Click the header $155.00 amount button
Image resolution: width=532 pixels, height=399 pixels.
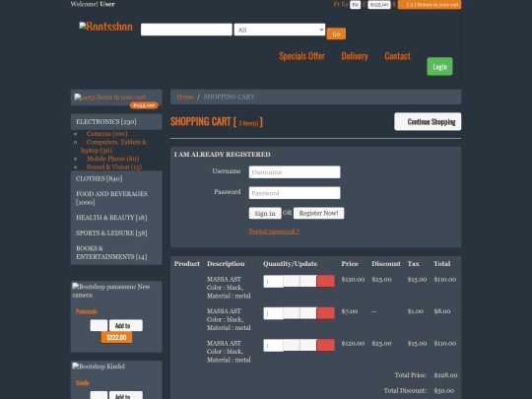click(379, 5)
